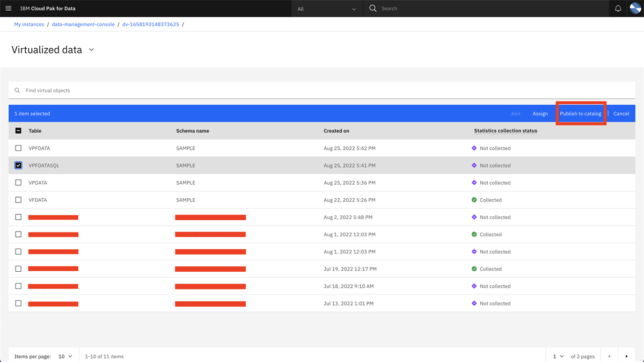Viewport: 644px width, 362px height.
Task: Toggle the select-all checkbox in the header
Action: click(18, 131)
